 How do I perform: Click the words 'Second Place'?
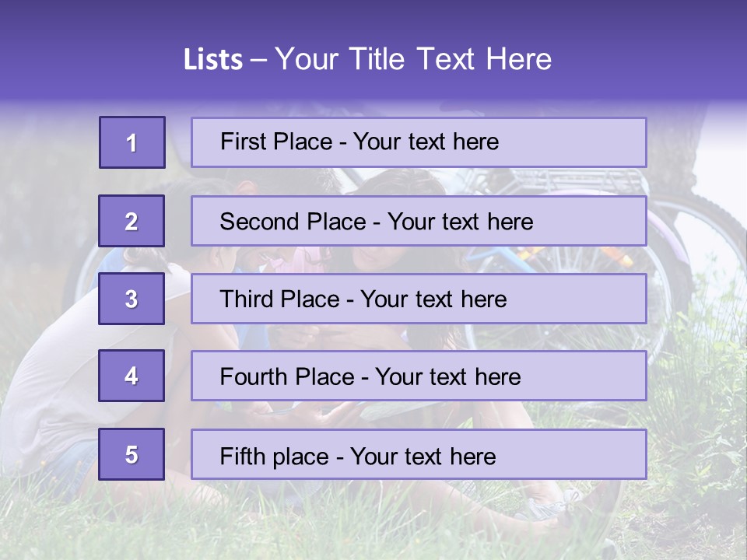point(293,222)
